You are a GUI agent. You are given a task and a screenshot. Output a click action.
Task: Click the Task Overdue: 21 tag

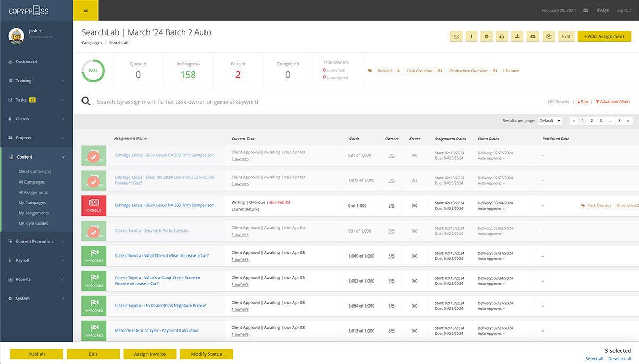click(424, 71)
